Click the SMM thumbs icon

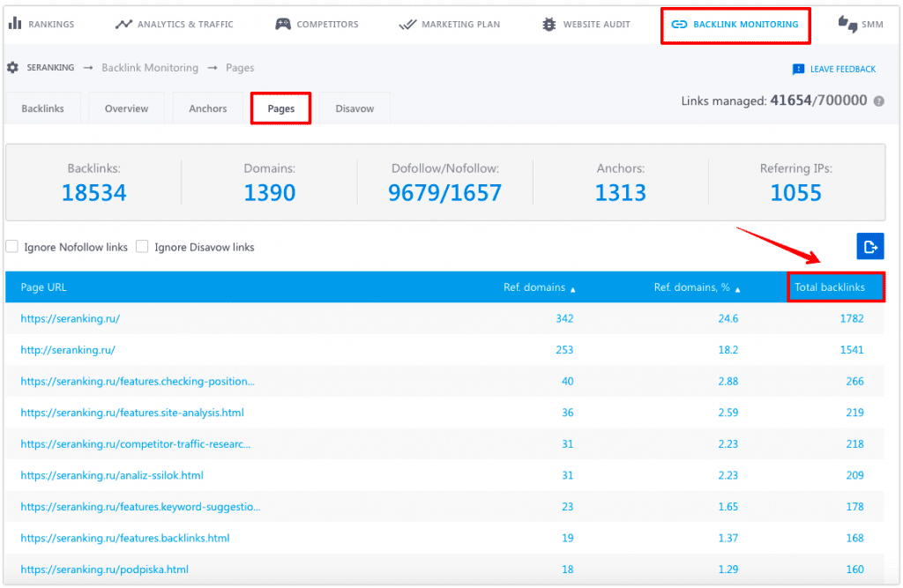pos(847,24)
